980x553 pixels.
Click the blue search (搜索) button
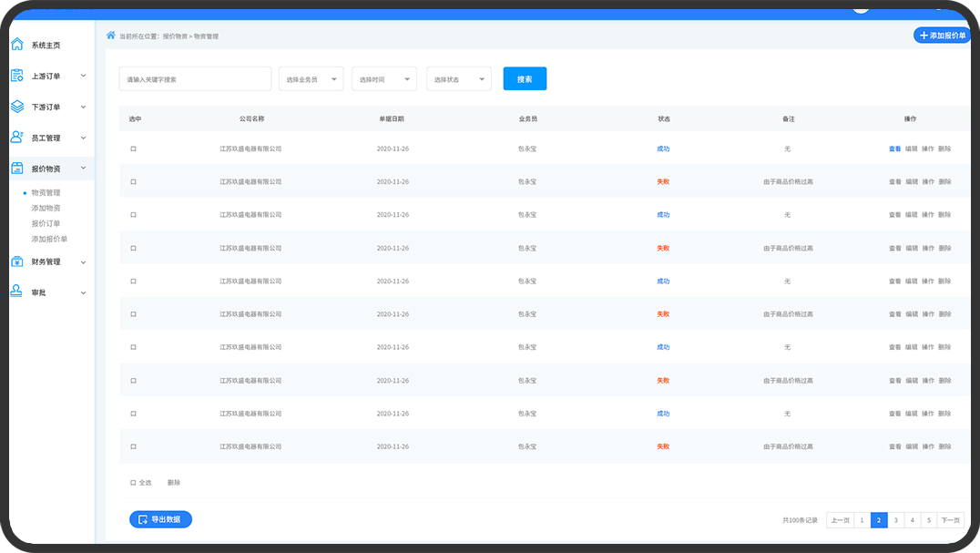tap(525, 79)
